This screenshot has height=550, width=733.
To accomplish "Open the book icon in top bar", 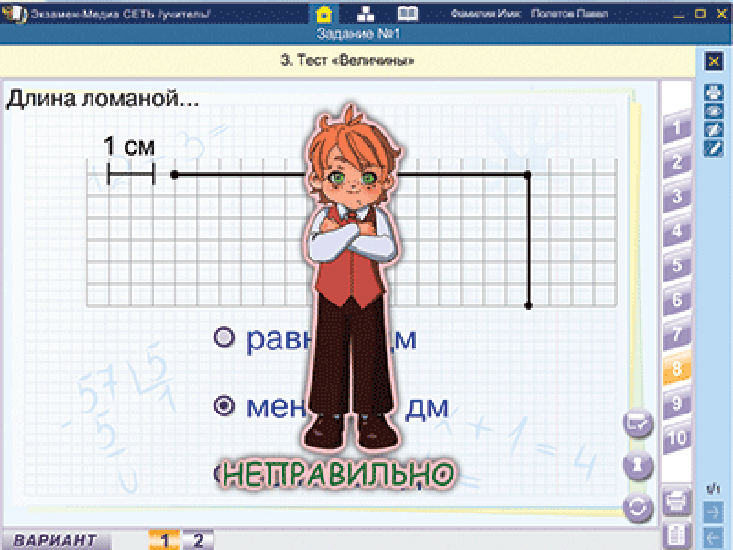I will click(406, 14).
